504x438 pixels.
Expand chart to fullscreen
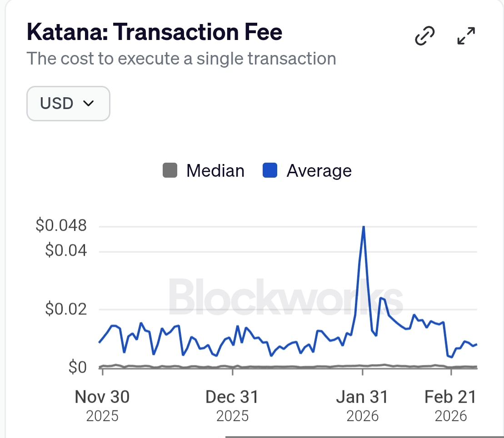coord(466,36)
